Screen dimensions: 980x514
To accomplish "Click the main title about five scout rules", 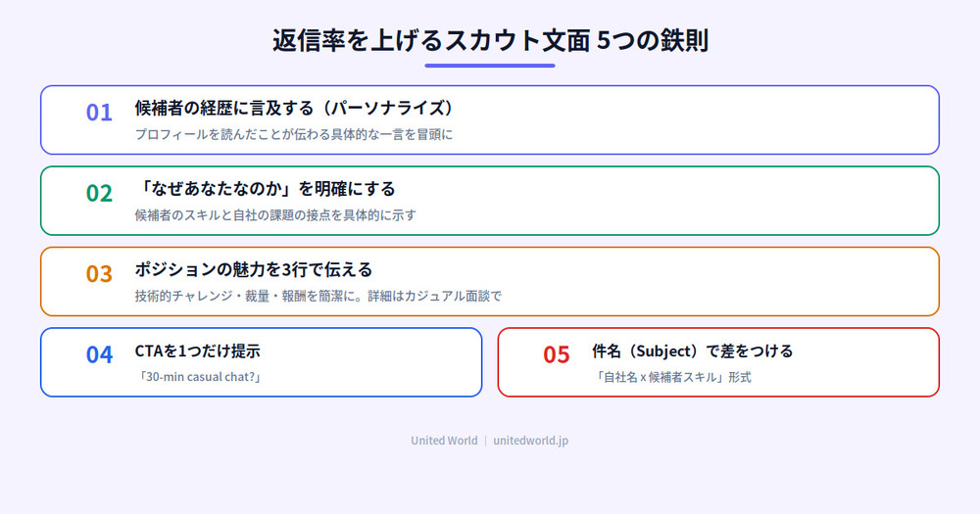I will 490,40.
